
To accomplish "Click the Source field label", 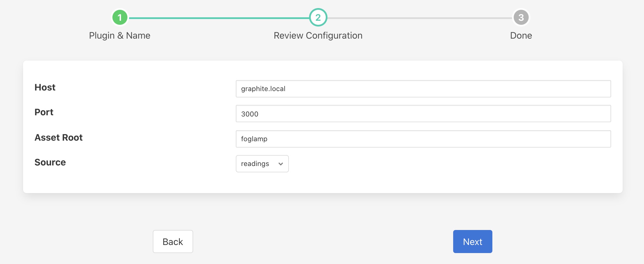I will pos(50,162).
